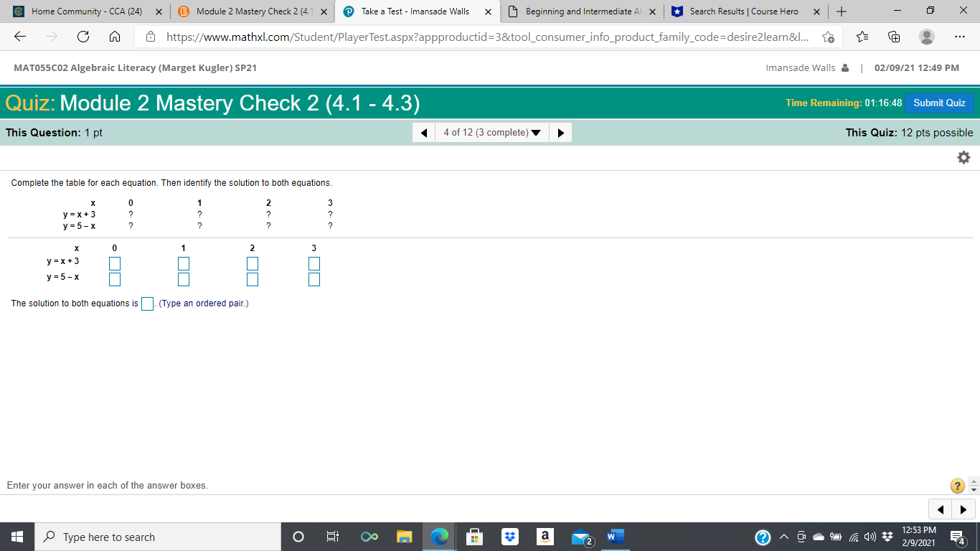
Task: Expand the '4 of 12 (3 complete)' question dropdown
Action: [x=491, y=132]
